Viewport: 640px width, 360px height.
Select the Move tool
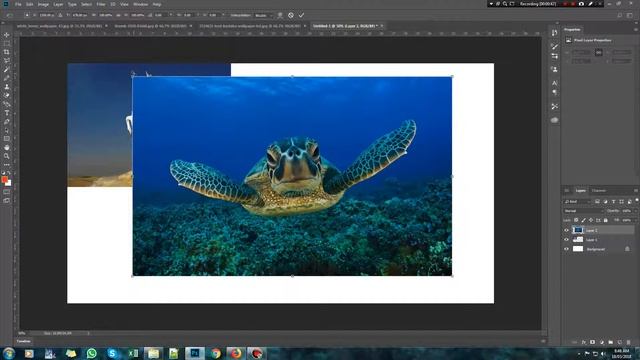click(x=7, y=35)
